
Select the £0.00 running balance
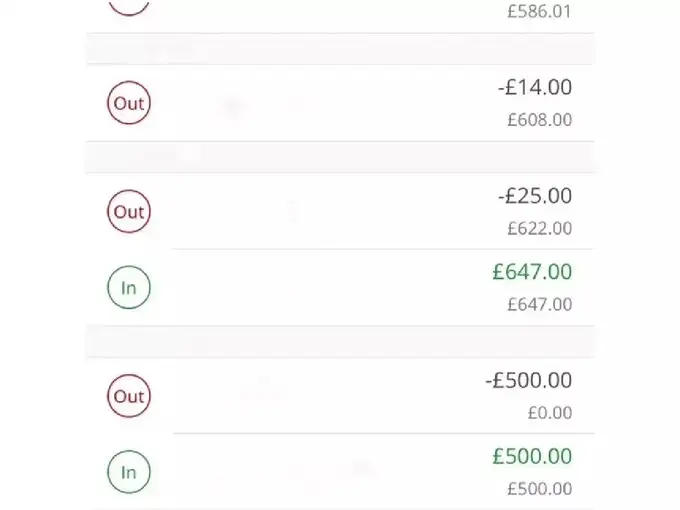click(x=550, y=413)
